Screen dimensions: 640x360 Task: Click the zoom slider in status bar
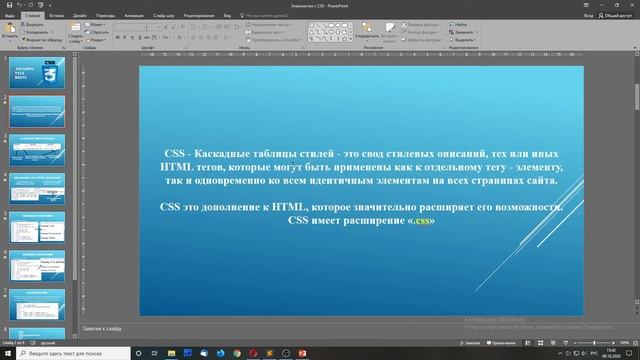pos(594,343)
